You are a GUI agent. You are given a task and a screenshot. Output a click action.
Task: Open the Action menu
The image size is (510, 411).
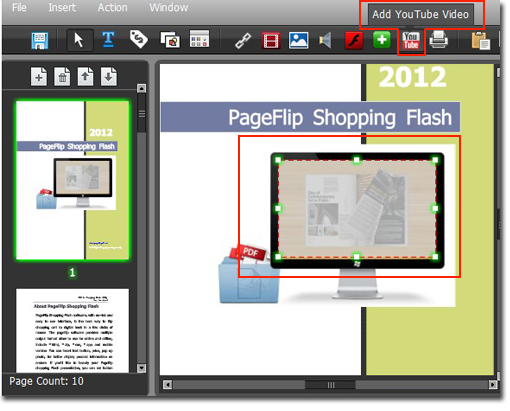click(112, 7)
